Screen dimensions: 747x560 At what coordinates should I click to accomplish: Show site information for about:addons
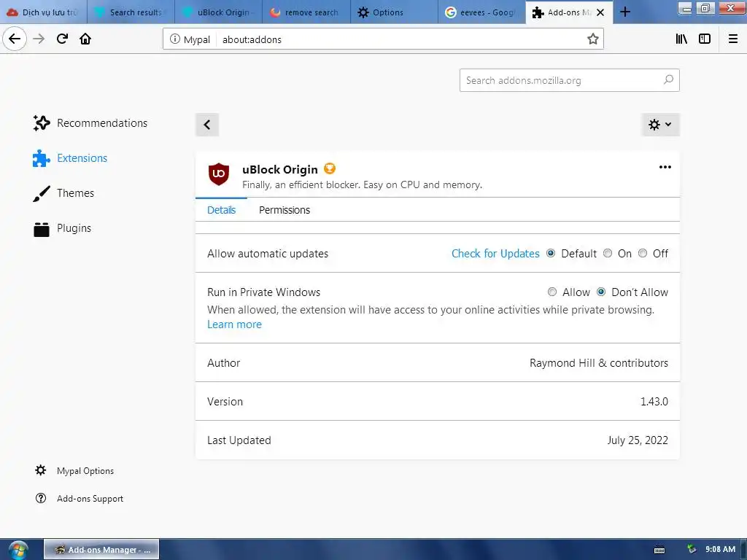(175, 39)
